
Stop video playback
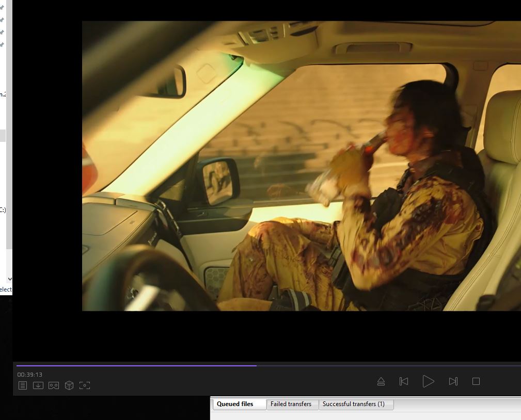click(476, 381)
